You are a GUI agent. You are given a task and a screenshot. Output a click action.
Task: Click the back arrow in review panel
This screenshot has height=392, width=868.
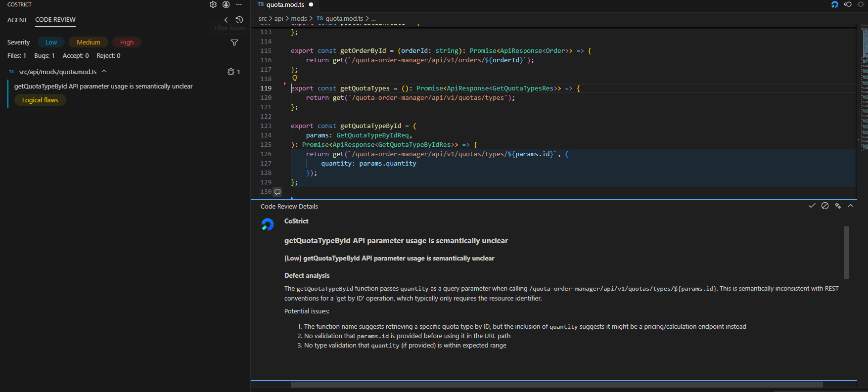(x=228, y=20)
